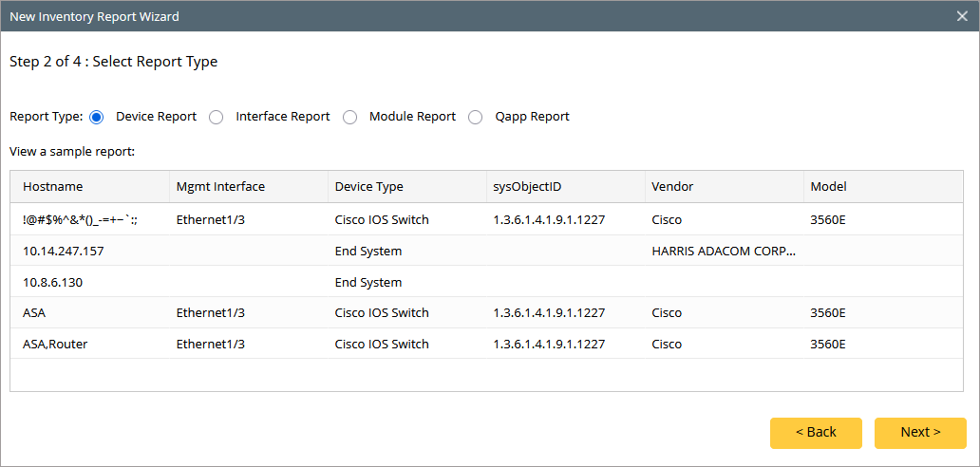Select the Device Report radio button
This screenshot has height=467, width=980.
tap(97, 118)
